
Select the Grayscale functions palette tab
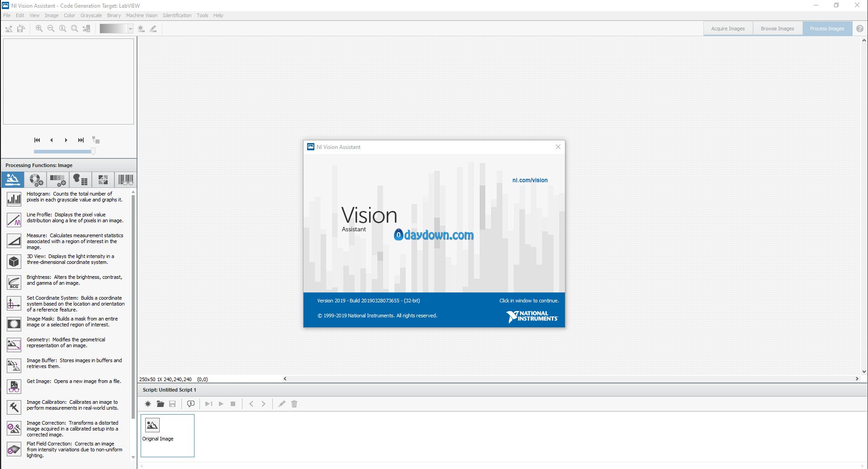click(x=58, y=180)
